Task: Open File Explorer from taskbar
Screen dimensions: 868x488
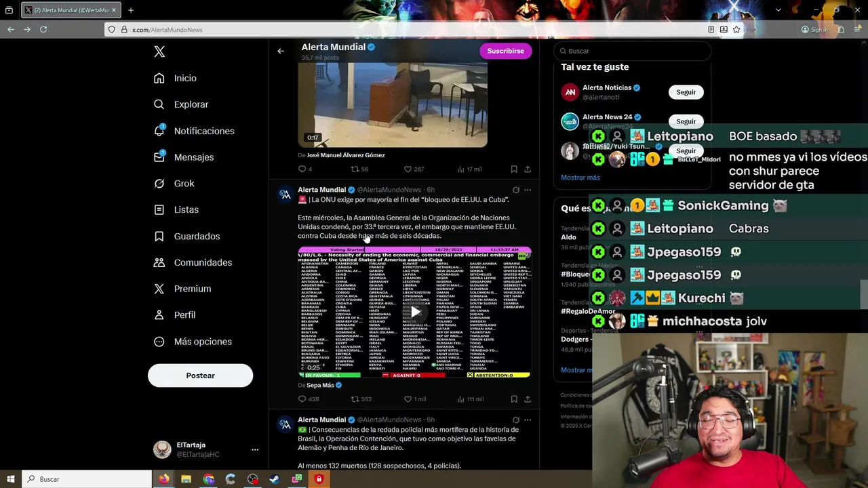Action: tap(186, 479)
